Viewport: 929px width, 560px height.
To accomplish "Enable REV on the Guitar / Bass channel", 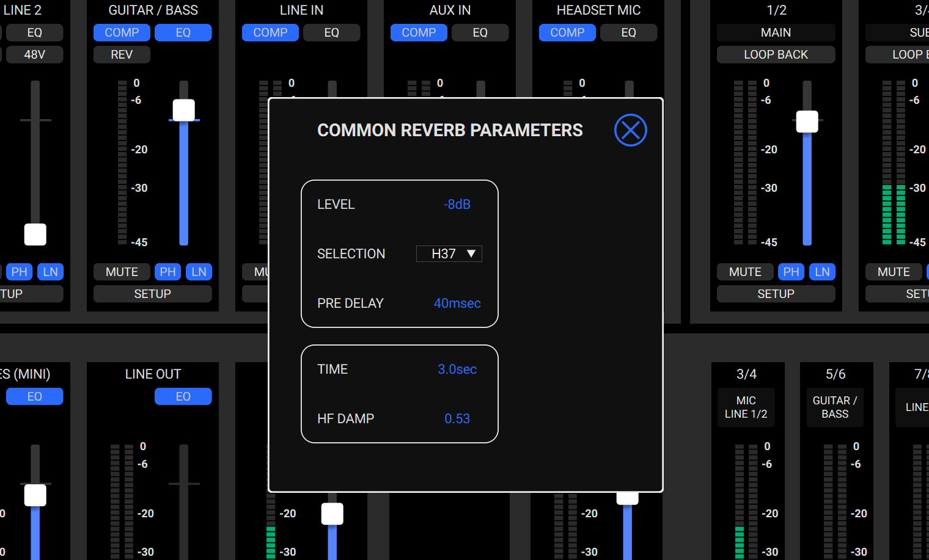I will pyautogui.click(x=122, y=55).
